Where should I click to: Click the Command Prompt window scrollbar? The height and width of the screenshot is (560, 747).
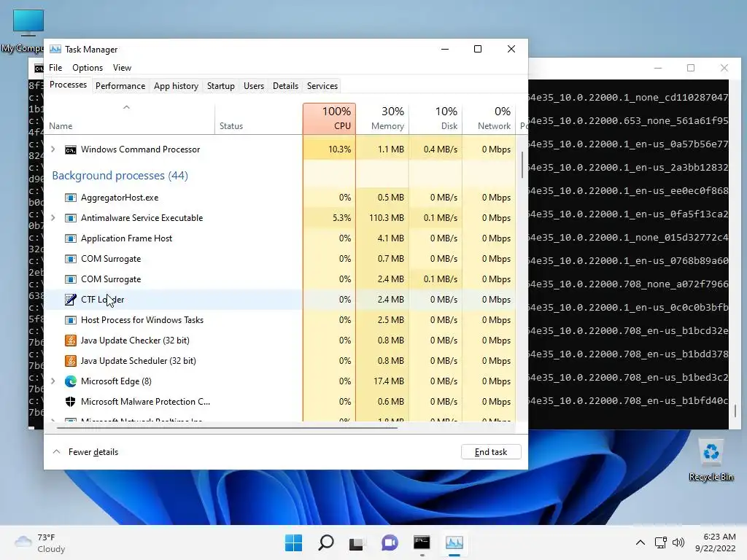[735, 411]
